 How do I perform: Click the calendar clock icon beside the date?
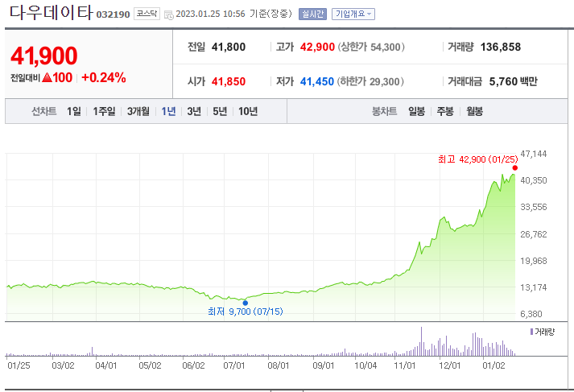click(169, 15)
